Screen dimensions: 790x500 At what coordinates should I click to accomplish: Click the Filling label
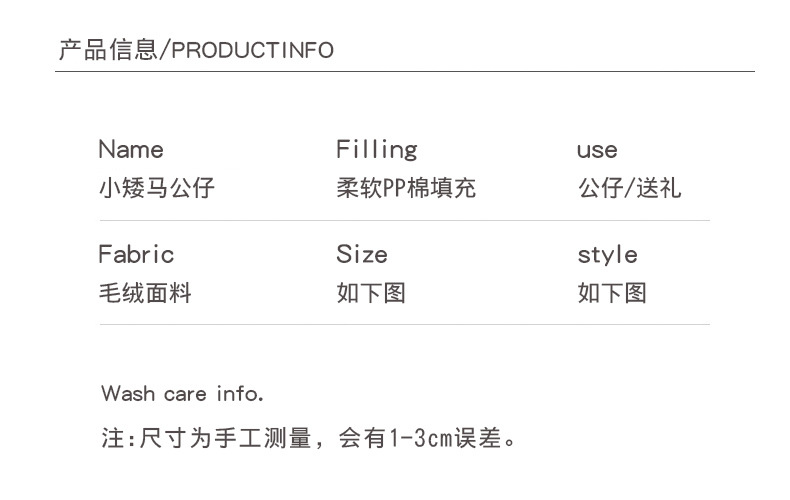coord(376,150)
